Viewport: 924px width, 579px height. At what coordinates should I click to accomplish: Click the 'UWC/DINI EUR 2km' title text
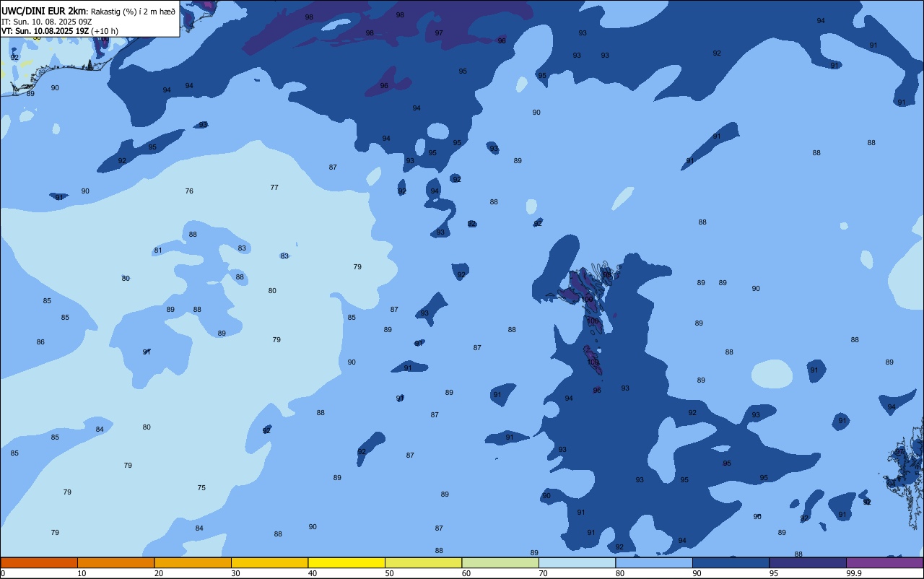tap(43, 11)
